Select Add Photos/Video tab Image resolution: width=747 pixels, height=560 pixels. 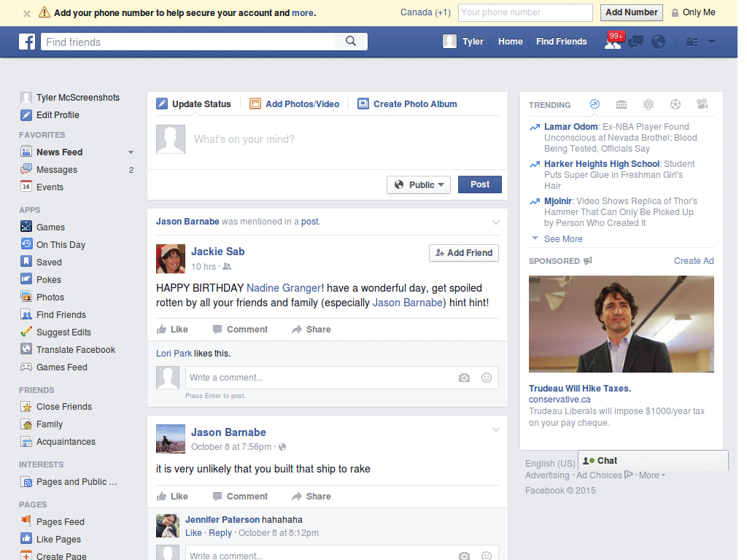[x=295, y=104]
